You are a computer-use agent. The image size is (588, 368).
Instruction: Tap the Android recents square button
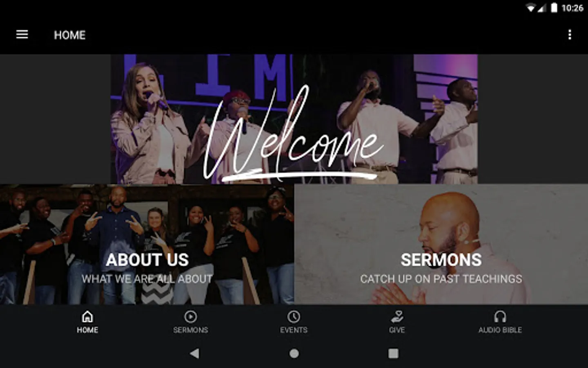coord(393,353)
